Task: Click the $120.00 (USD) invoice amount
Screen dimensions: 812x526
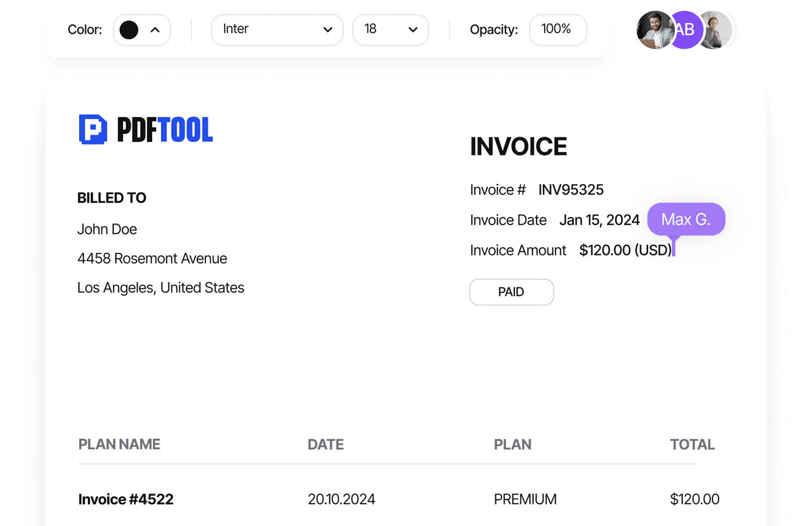Action: (625, 250)
